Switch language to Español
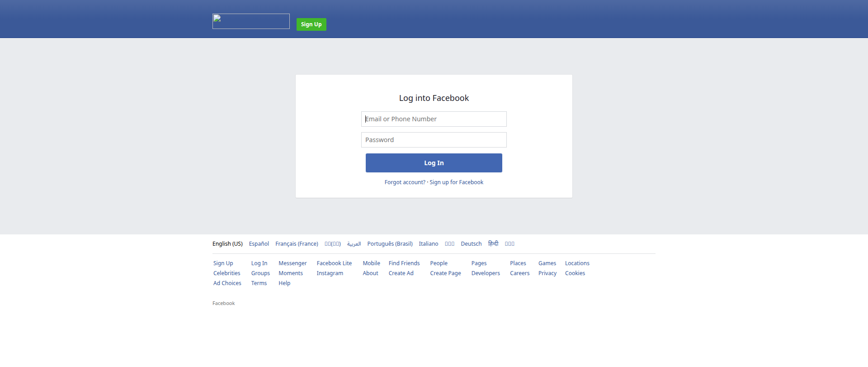Screen dimensions: 868x367 coord(259,244)
